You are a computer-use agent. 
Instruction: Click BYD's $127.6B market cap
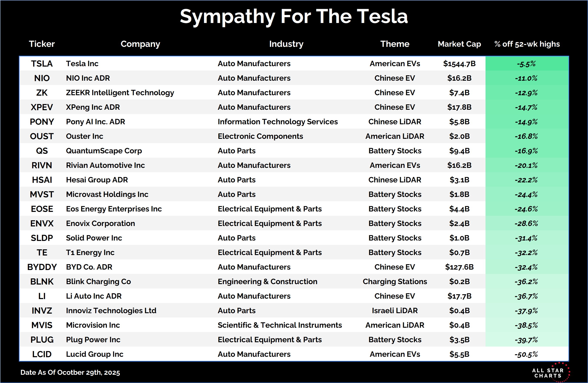(459, 267)
